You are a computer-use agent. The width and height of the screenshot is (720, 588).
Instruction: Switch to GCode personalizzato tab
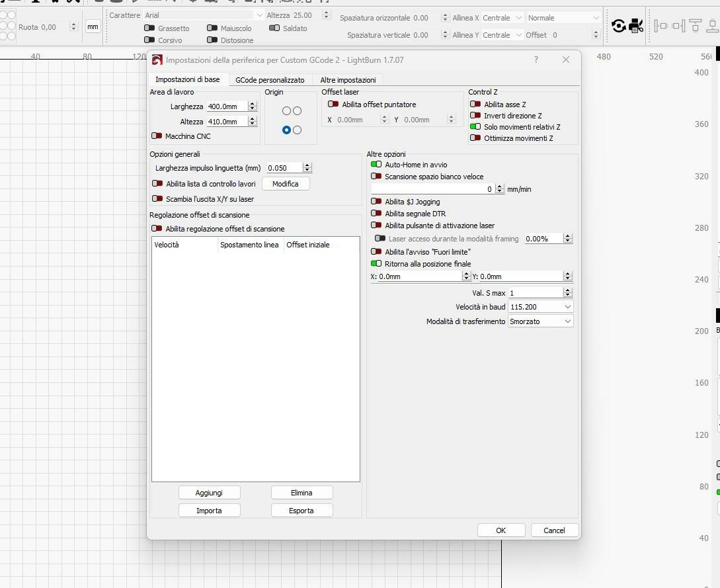270,80
